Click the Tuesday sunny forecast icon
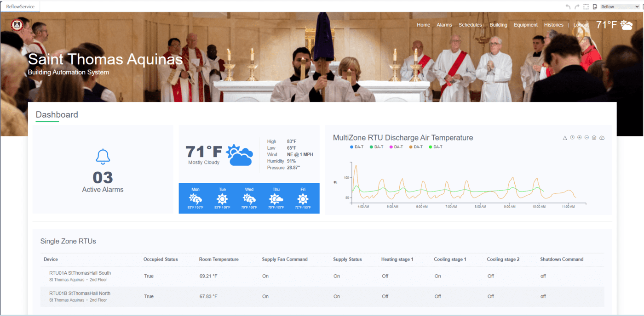The image size is (644, 316). coord(222,199)
